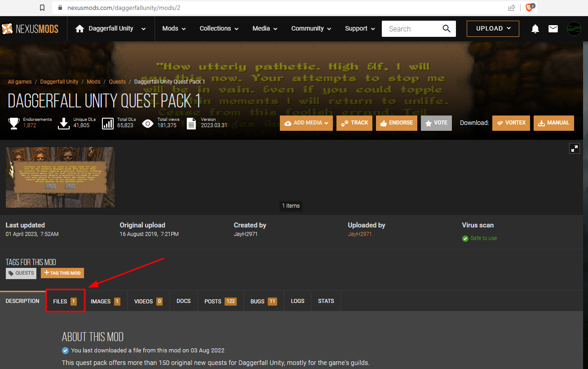The height and width of the screenshot is (369, 588).
Task: Click the blue downloaded checkmark icon
Action: [x=66, y=350]
